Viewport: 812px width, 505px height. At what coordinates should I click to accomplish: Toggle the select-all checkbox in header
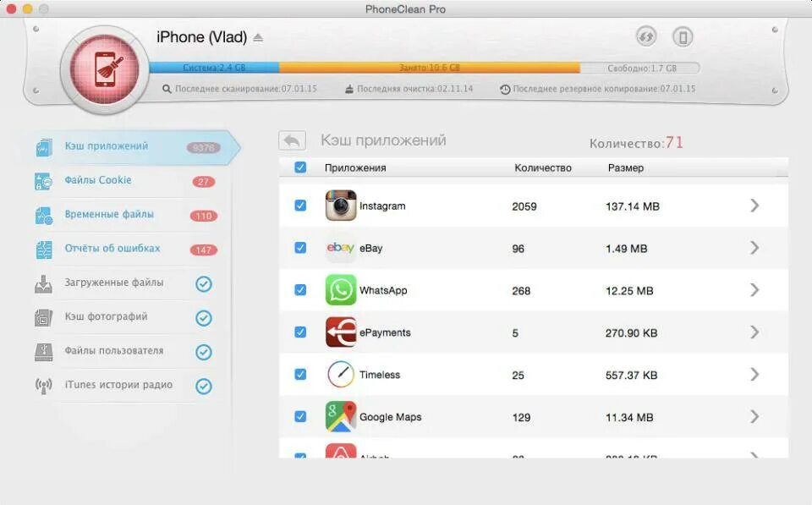point(300,167)
